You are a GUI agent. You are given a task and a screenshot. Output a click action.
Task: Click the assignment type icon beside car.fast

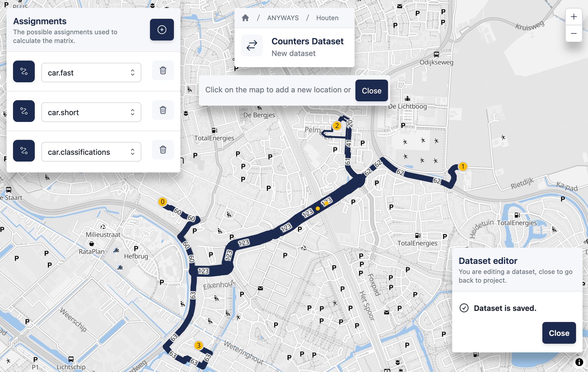(x=24, y=71)
